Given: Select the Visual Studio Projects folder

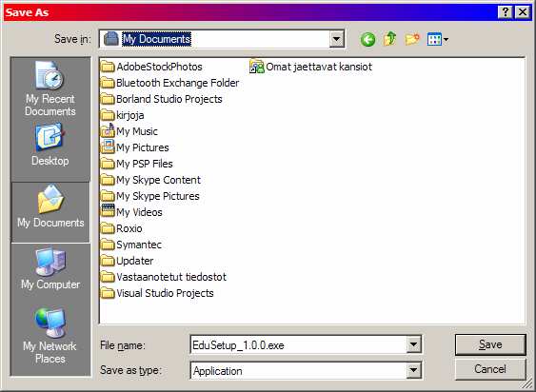Looking at the screenshot, I should (x=158, y=293).
